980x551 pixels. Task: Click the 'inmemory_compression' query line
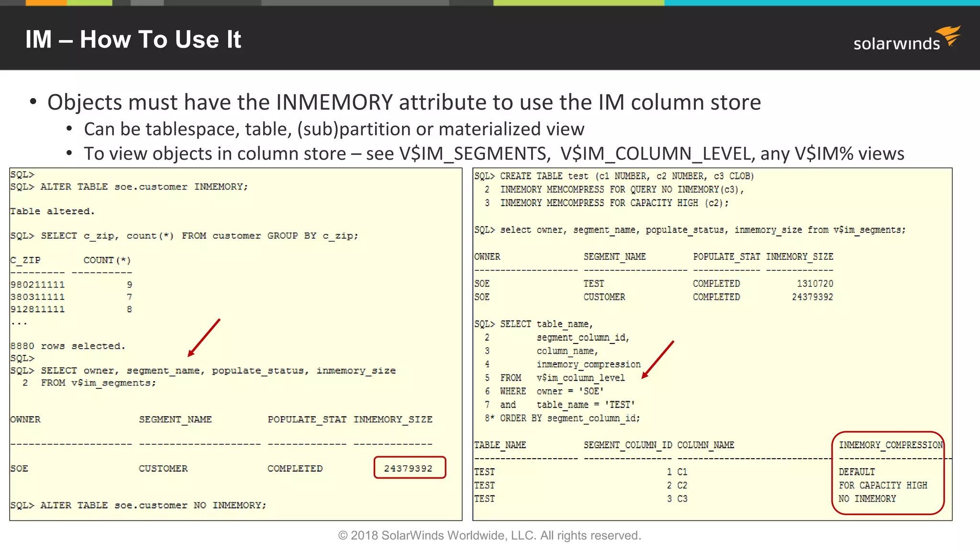pos(589,364)
